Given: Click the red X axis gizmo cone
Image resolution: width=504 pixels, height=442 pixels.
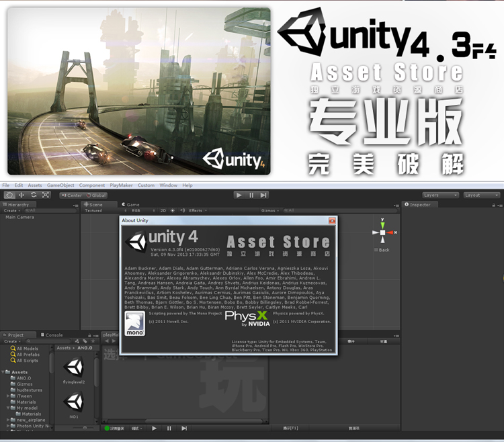Looking at the screenshot, I should 390,232.
